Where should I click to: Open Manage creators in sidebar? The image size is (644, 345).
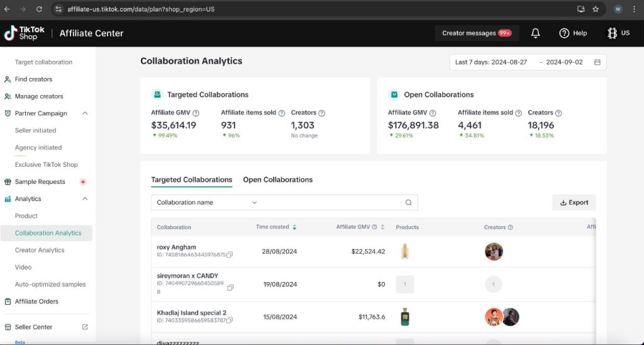coord(39,96)
